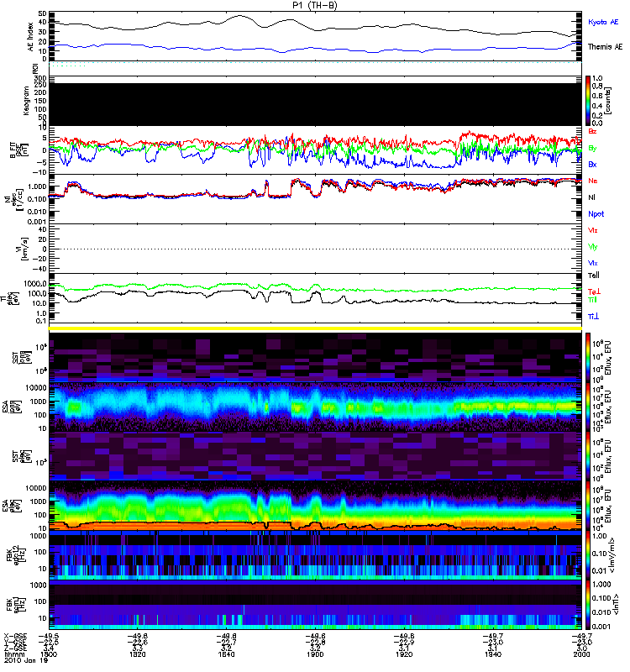630x672 pixels.
Task: Click the 2000 time axis label
Action: [581, 654]
